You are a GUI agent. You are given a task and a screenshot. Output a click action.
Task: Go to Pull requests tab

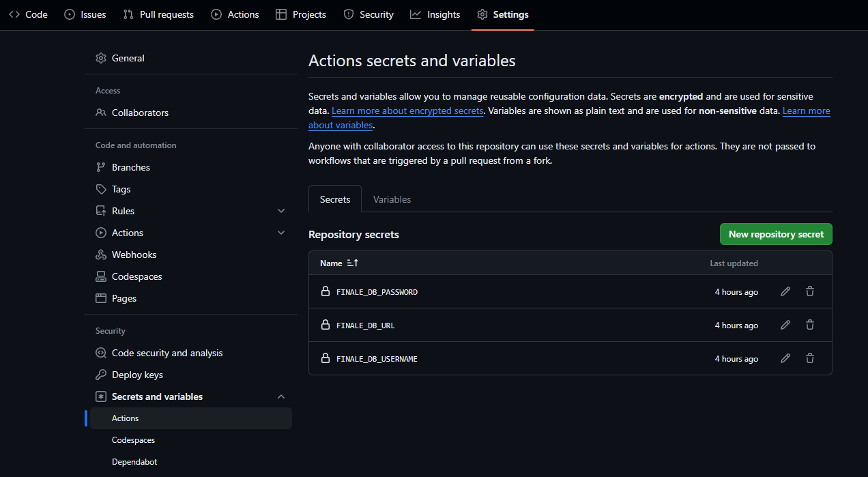(x=158, y=14)
